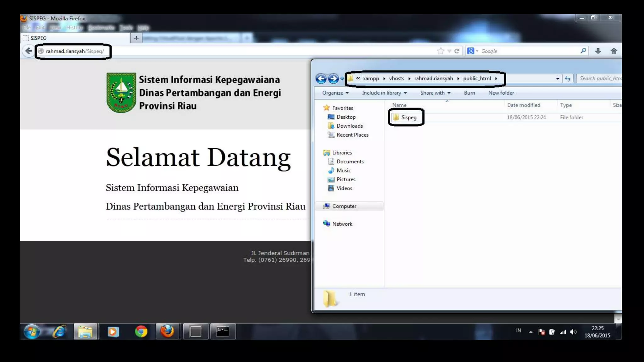Open new Firefox tab with plus

(136, 38)
